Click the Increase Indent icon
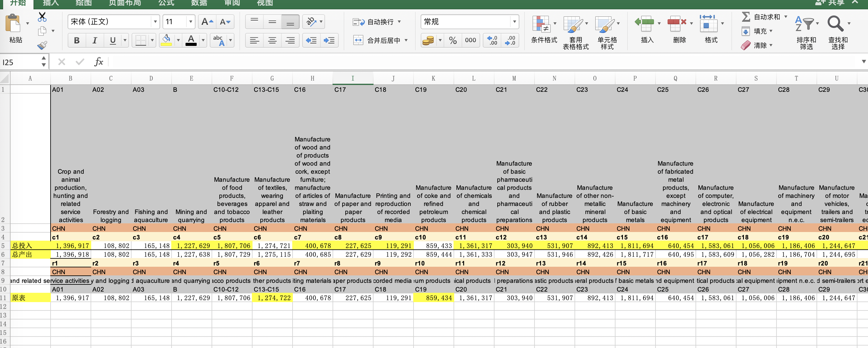Viewport: 868px width, 348px height. coord(329,40)
